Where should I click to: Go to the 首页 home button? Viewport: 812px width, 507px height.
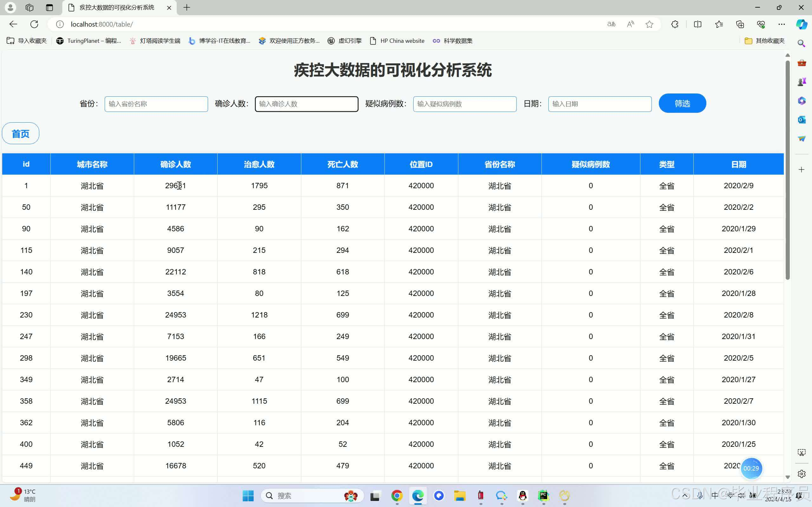coord(21,133)
